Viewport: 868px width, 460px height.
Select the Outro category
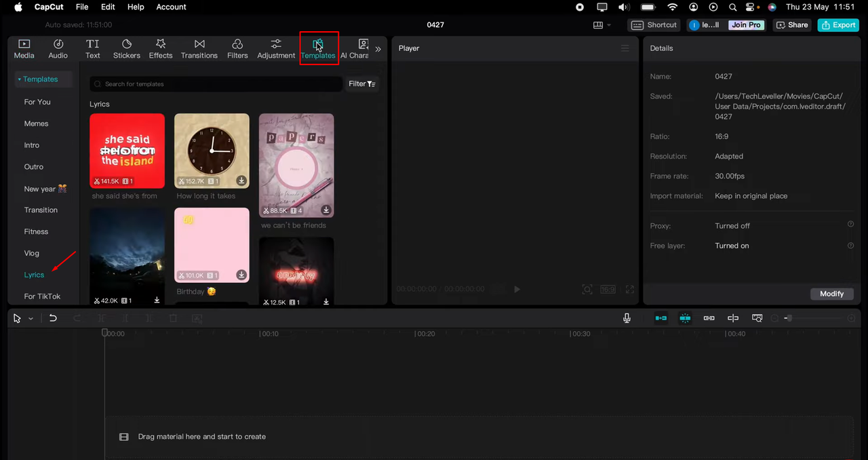pyautogui.click(x=34, y=167)
